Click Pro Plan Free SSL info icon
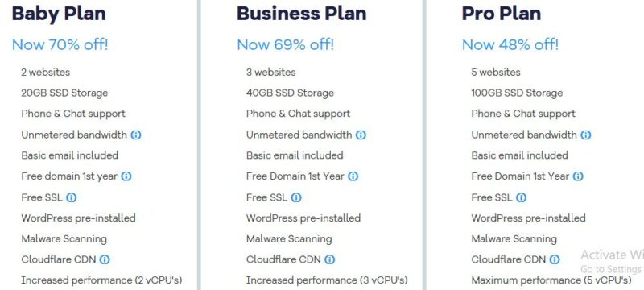644x290 pixels. (x=521, y=197)
